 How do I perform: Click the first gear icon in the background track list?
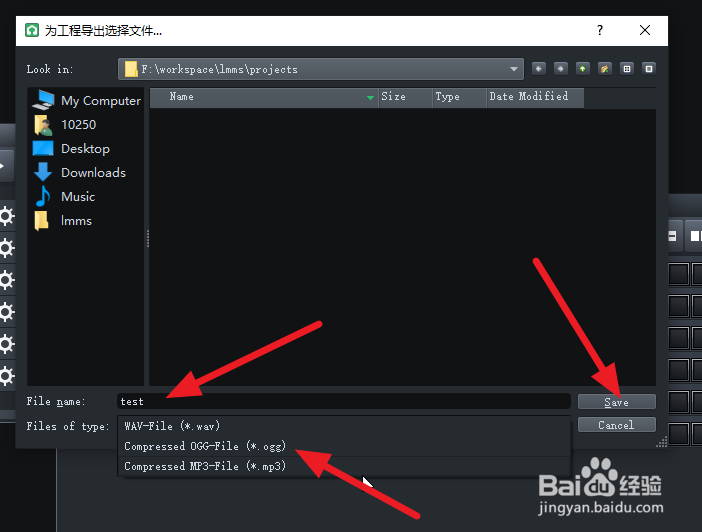tap(6, 216)
